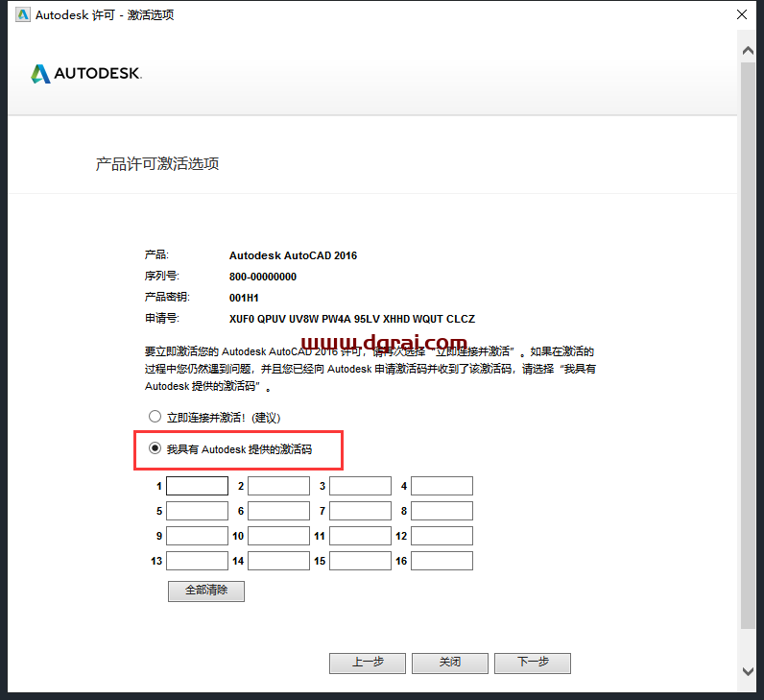The width and height of the screenshot is (764, 700).
Task: Click the product key 001H1
Action: point(244,298)
